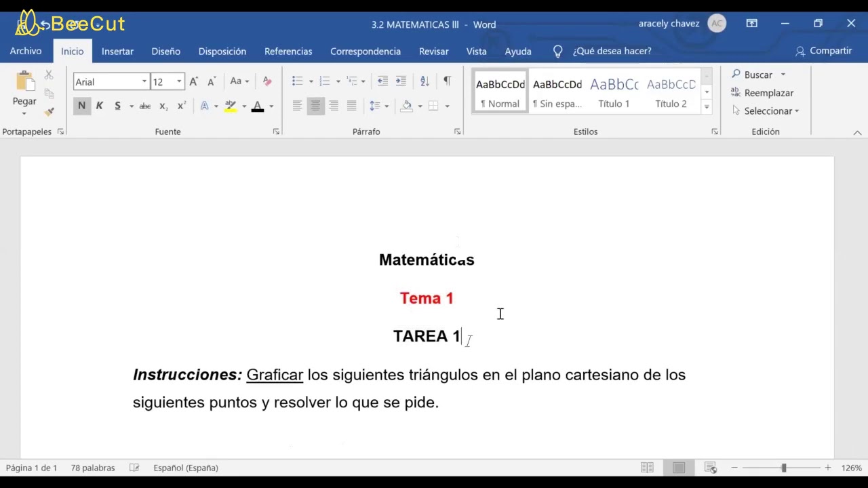
Task: Click the Compartir button
Action: click(x=823, y=51)
